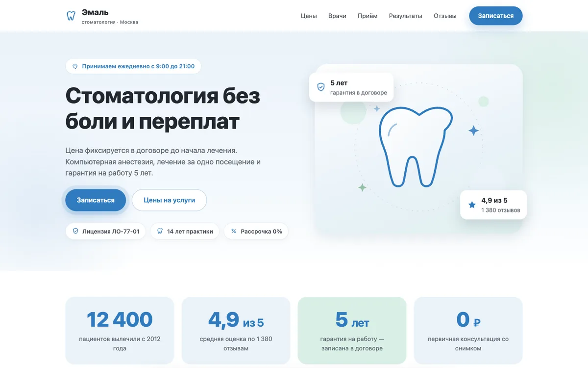Click the percent icon beside Рассрочка 0%

click(234, 231)
